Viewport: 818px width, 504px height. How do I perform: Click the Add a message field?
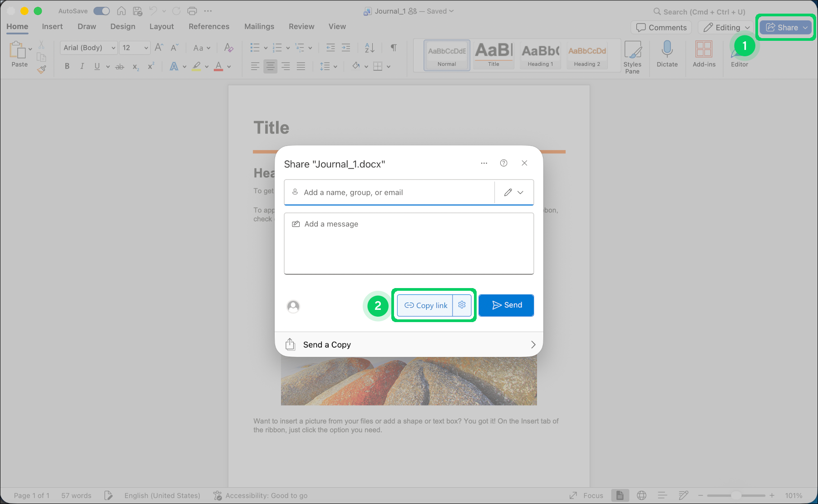pyautogui.click(x=409, y=244)
